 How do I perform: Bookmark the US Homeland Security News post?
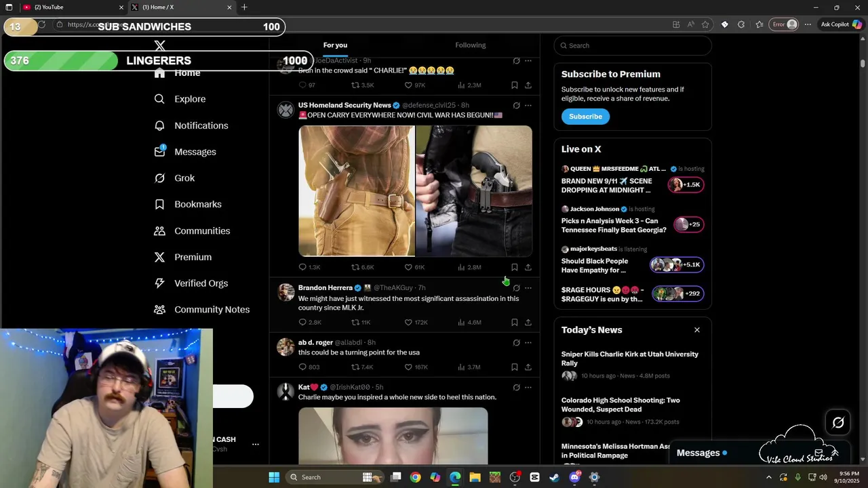tap(514, 267)
